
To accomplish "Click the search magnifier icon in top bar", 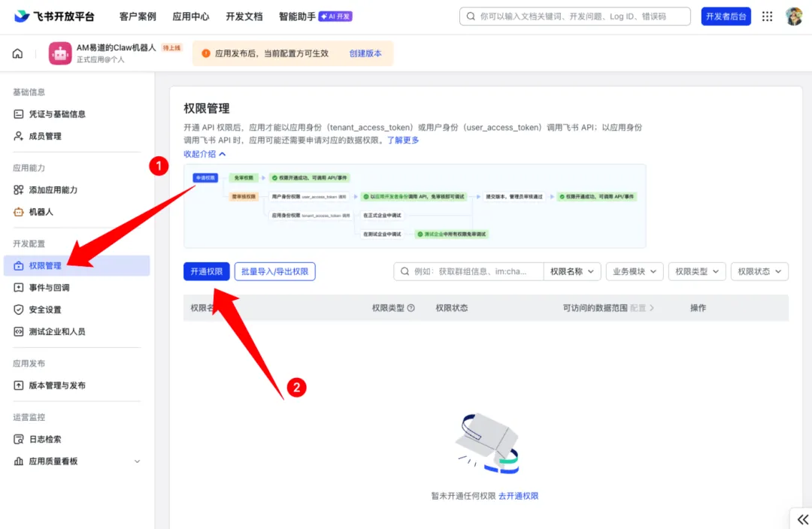I will [x=471, y=17].
